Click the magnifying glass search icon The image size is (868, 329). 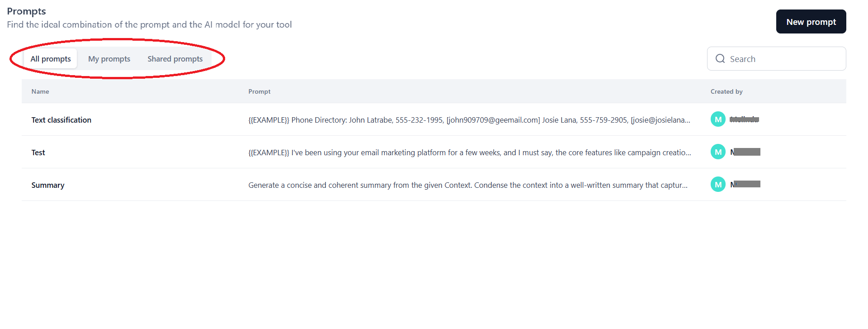720,59
